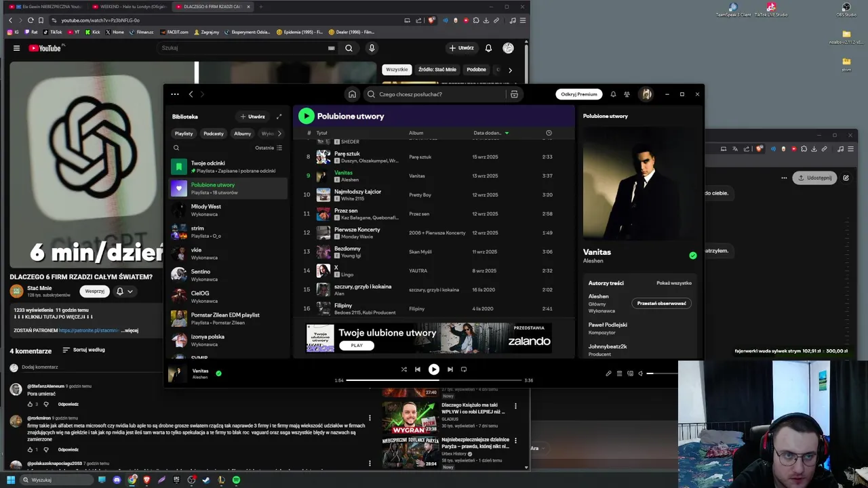868x488 pixels.
Task: Open strim playlist in library
Action: tap(228, 232)
